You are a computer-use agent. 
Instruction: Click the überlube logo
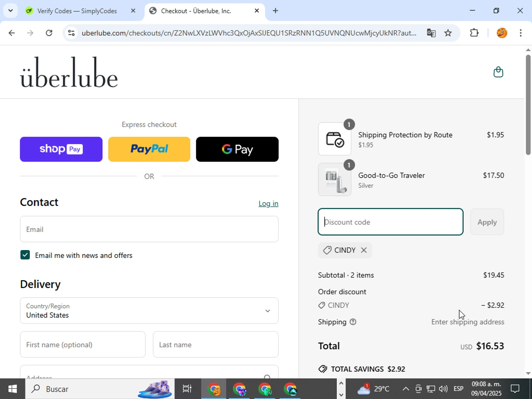[x=69, y=72]
